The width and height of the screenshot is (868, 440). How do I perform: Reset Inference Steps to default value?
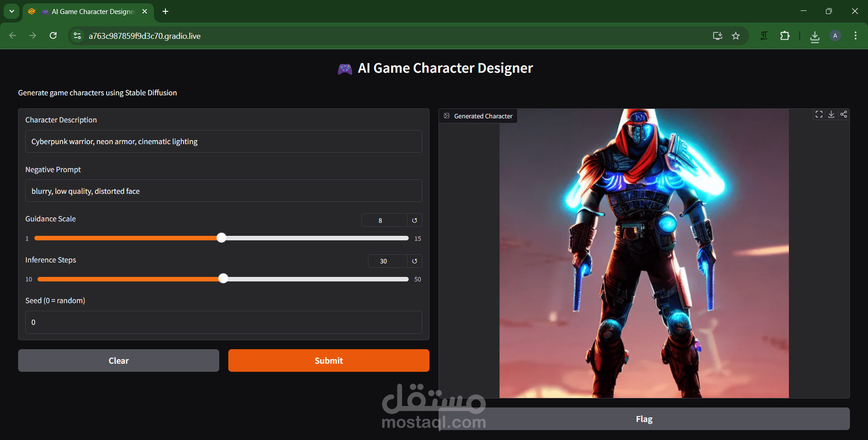(x=415, y=261)
